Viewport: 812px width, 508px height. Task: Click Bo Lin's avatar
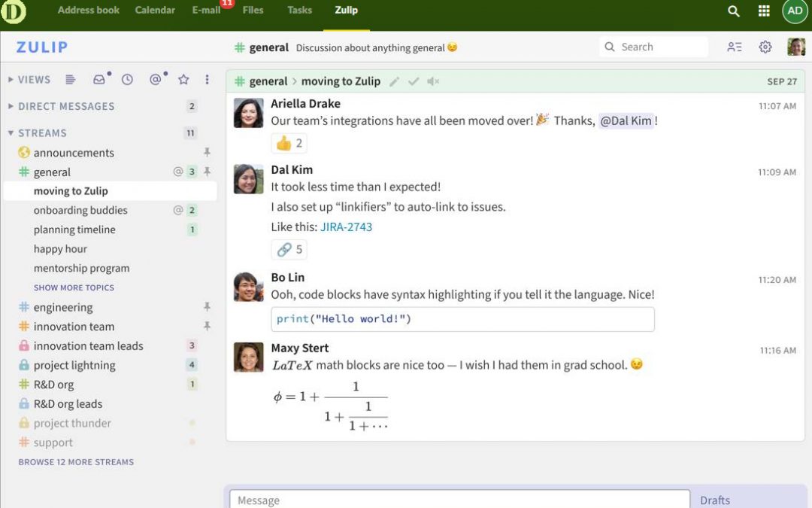click(x=249, y=287)
